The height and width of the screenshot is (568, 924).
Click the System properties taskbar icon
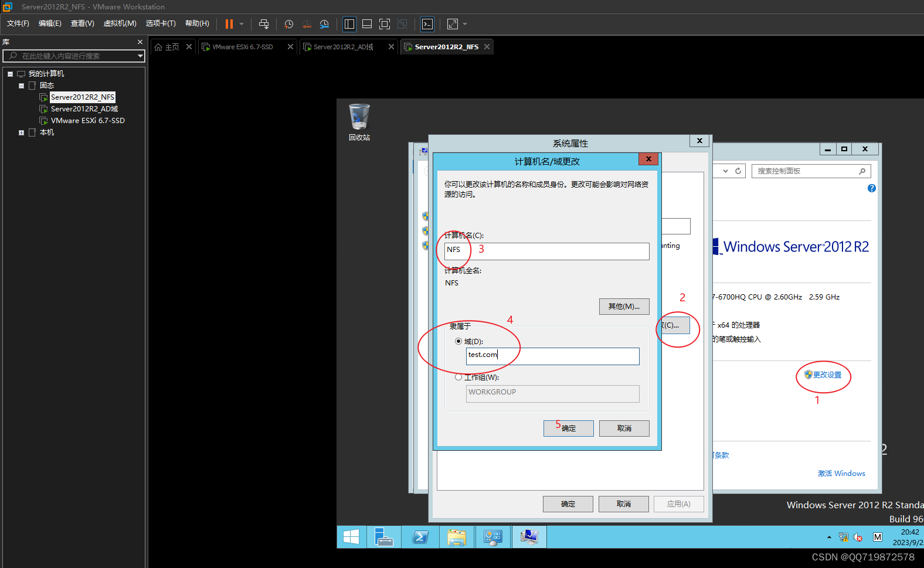[x=529, y=537]
